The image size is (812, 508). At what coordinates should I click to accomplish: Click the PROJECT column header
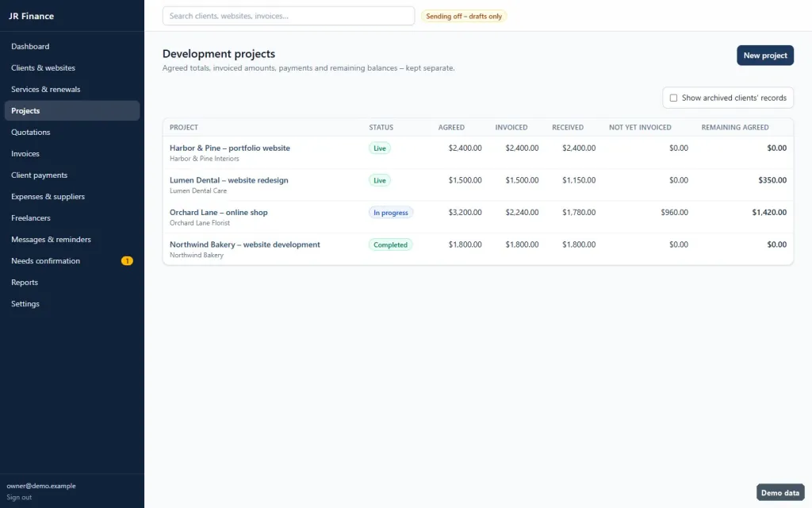click(184, 128)
